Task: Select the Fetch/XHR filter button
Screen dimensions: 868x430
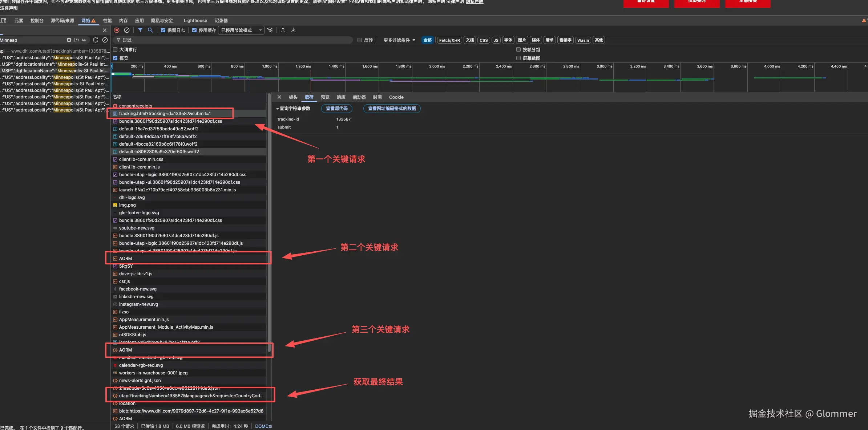Action: (x=449, y=40)
